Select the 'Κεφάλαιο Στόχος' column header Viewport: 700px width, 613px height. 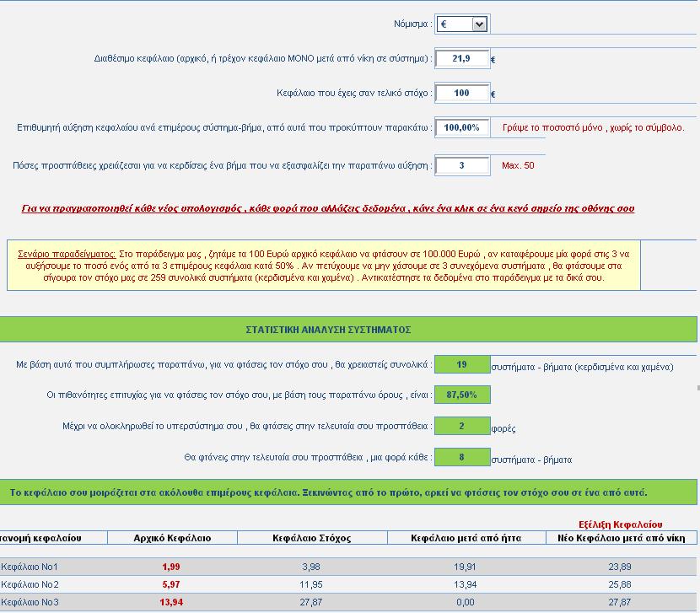point(311,538)
